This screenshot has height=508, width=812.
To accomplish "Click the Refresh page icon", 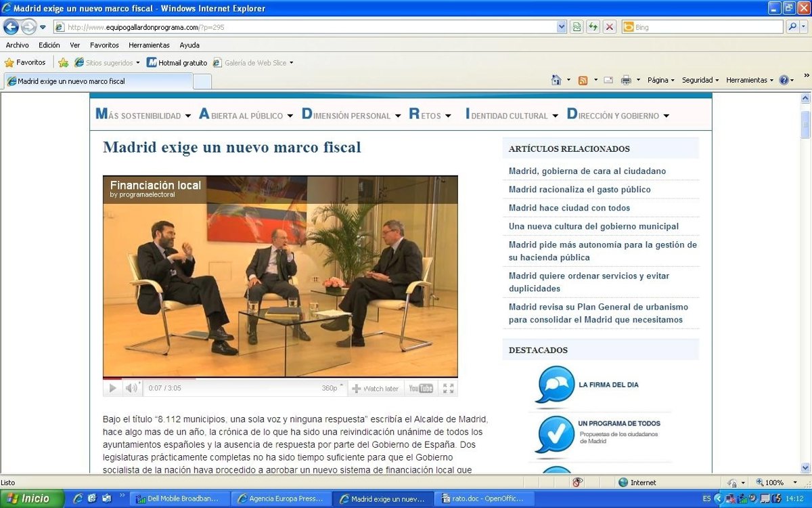I will click(x=593, y=27).
